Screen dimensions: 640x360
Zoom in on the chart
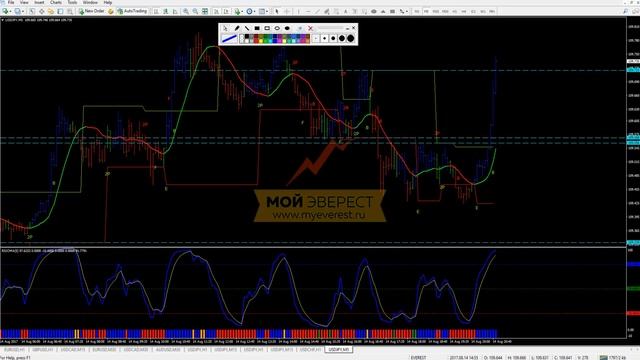point(186,11)
